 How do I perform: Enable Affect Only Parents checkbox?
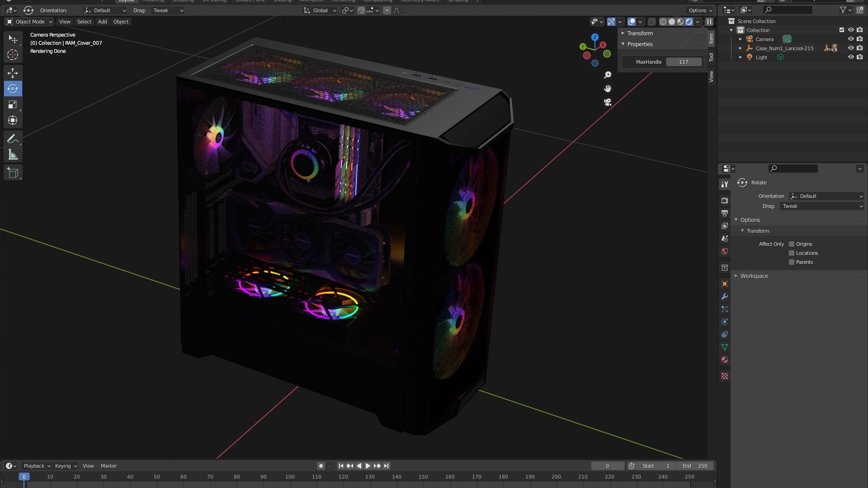[791, 262]
